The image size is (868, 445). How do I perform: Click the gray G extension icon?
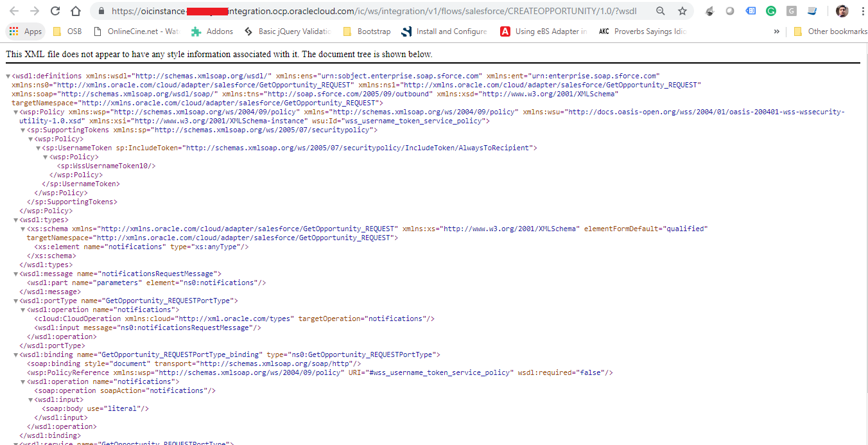792,11
